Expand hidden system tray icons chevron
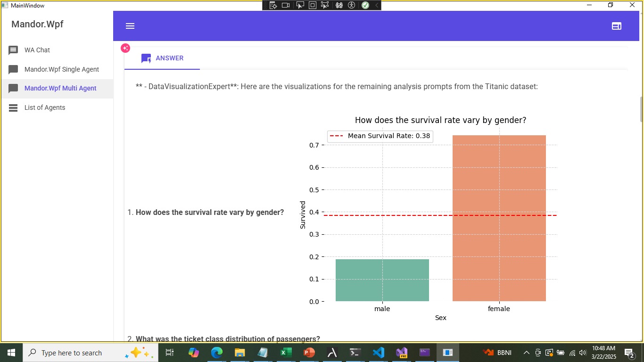Screen dimensions: 644x362 click(527, 353)
